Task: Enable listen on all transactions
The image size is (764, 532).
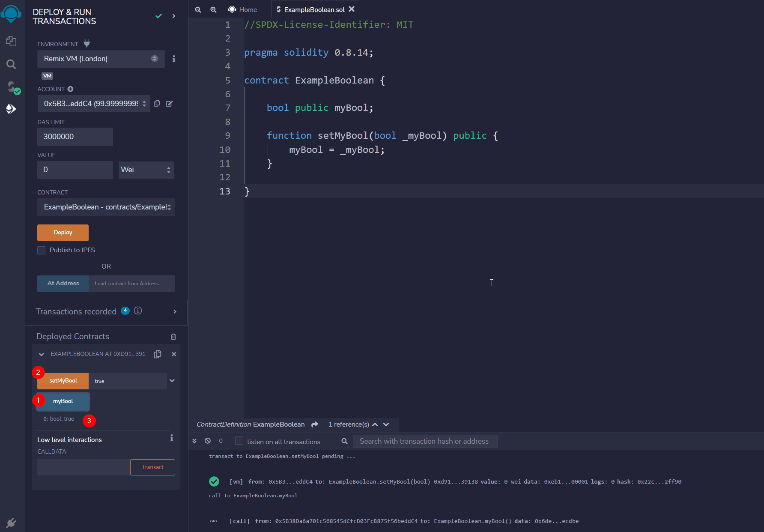Action: point(239,441)
